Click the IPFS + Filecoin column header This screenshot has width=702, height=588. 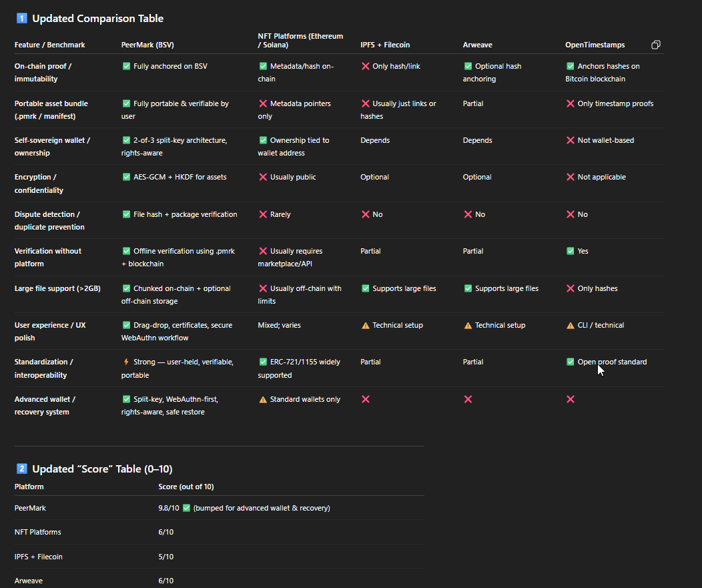pos(385,45)
